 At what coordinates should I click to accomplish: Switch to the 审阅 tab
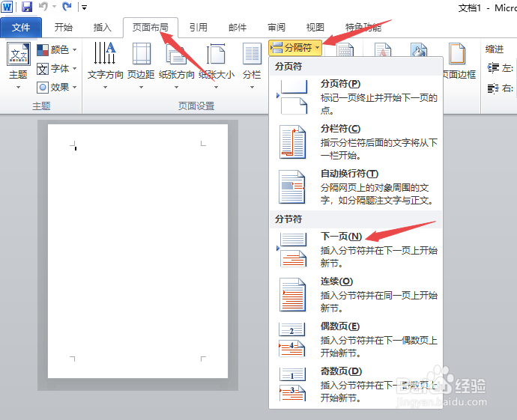[x=276, y=28]
